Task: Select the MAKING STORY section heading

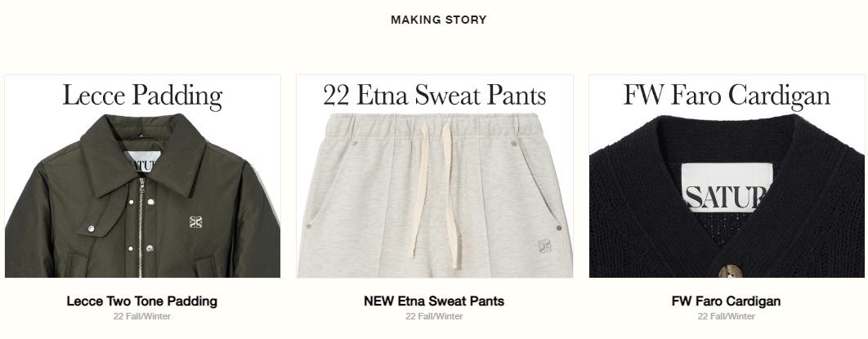Action: pos(438,20)
